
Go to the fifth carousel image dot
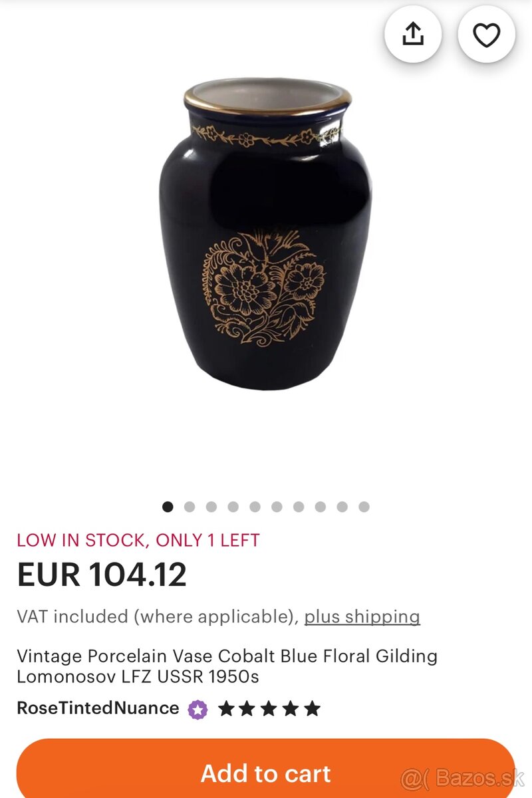(x=255, y=507)
